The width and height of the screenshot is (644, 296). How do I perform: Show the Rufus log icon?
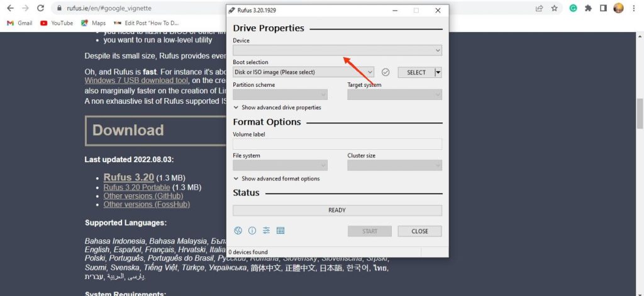[x=280, y=231]
